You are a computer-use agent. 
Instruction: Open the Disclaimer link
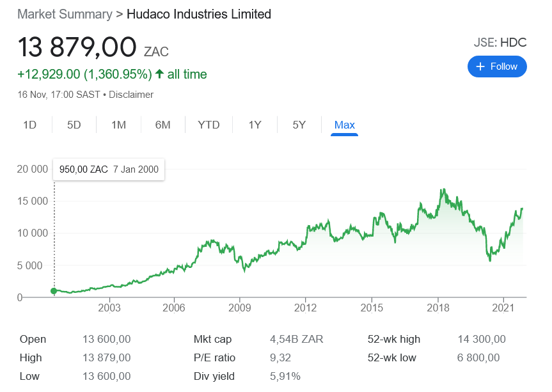(131, 95)
